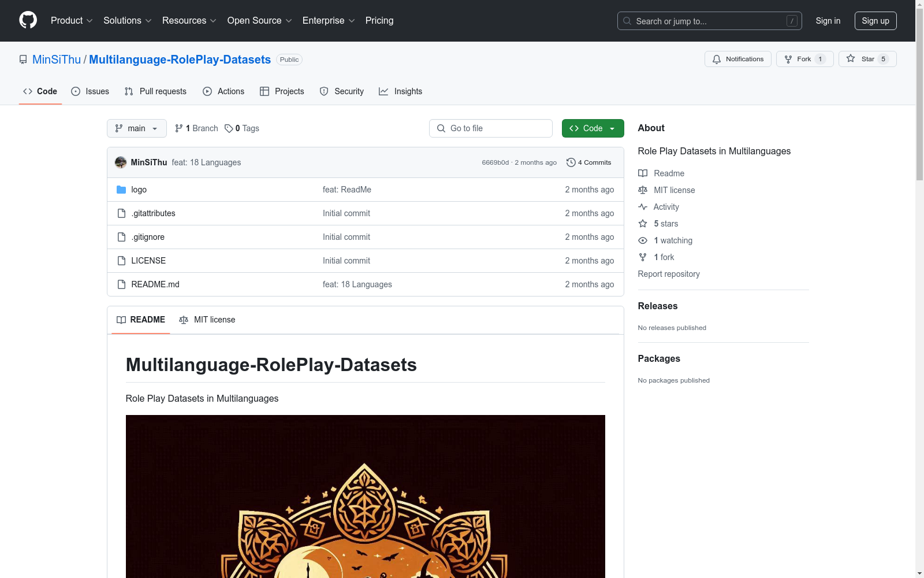The image size is (924, 578).
Task: Open the Projects tab
Action: 282,91
